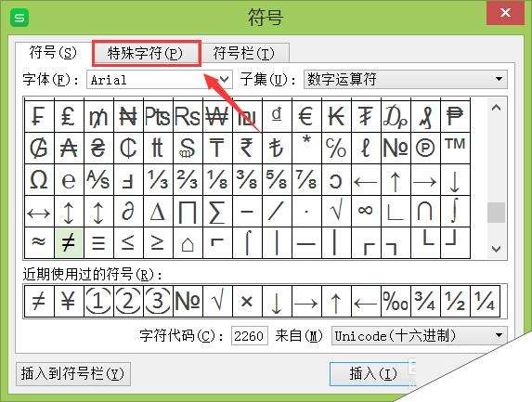
Task: Switch to the 符号栏(T) tab
Action: point(244,53)
